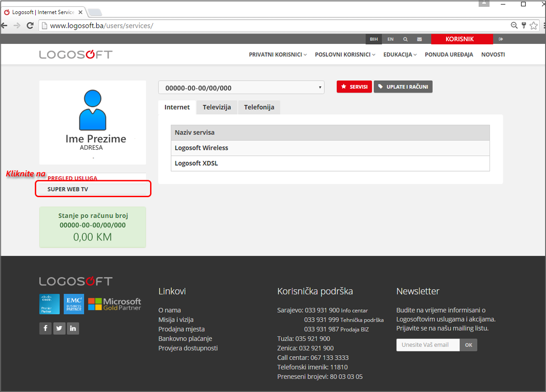Open Prodajna mjesta footer link
546x392 pixels.
(181, 329)
